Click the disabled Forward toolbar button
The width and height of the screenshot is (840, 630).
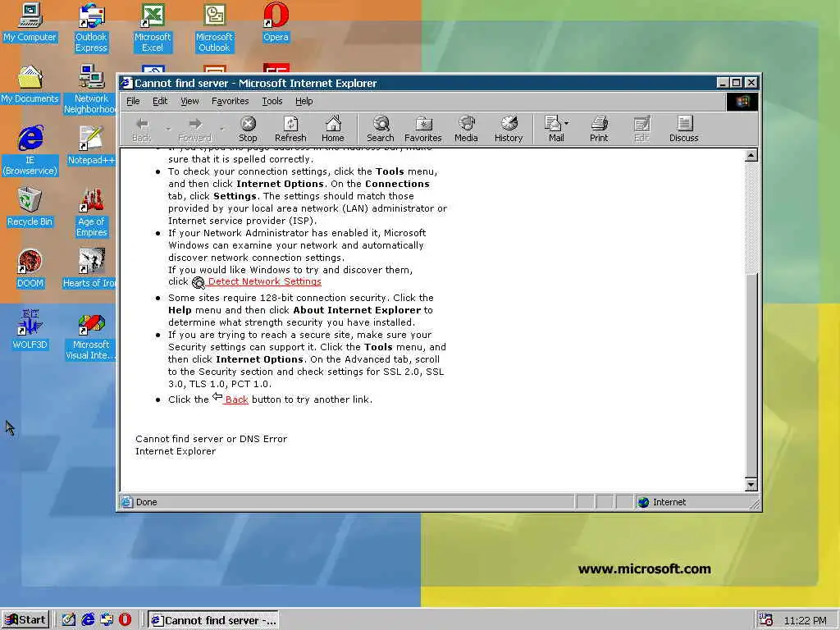[x=195, y=129]
